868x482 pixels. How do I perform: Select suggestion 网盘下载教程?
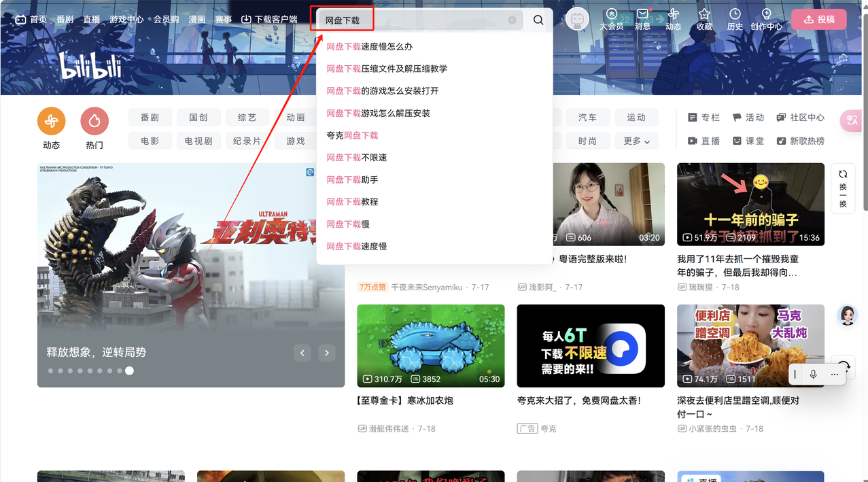click(352, 202)
